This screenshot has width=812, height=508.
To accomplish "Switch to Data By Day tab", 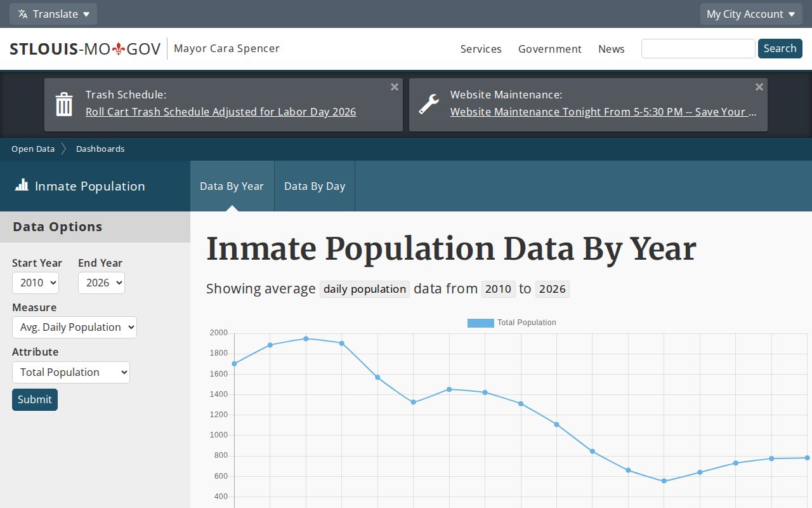I will coord(315,186).
